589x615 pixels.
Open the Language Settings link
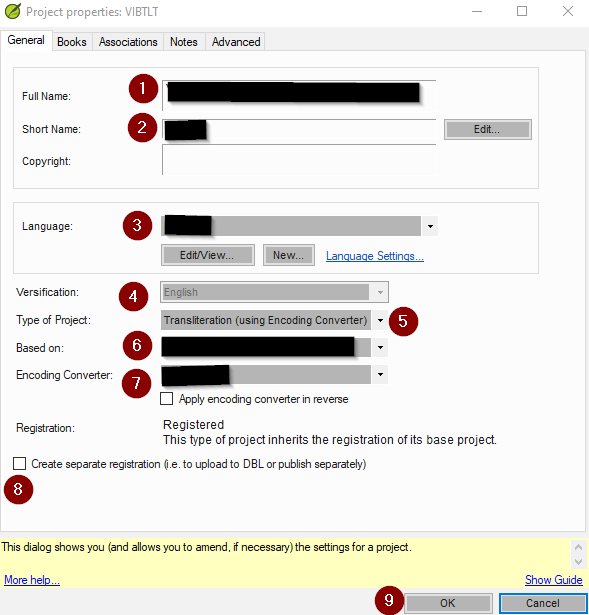point(374,256)
